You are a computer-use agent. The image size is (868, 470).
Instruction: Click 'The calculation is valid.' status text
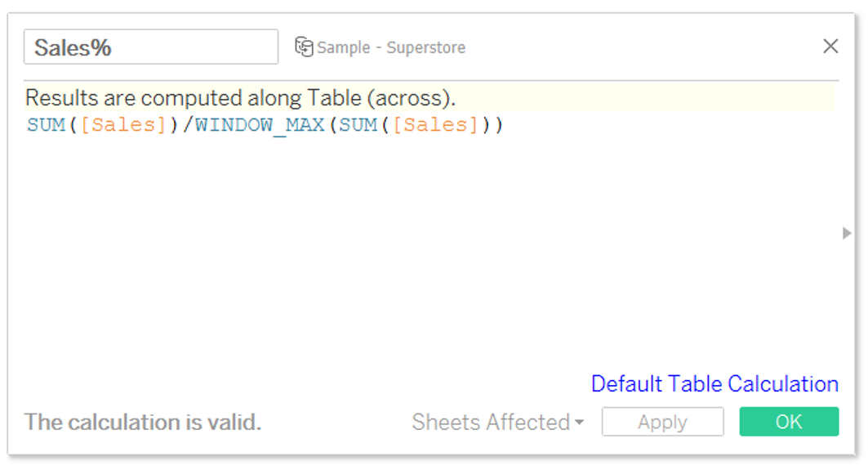point(142,423)
